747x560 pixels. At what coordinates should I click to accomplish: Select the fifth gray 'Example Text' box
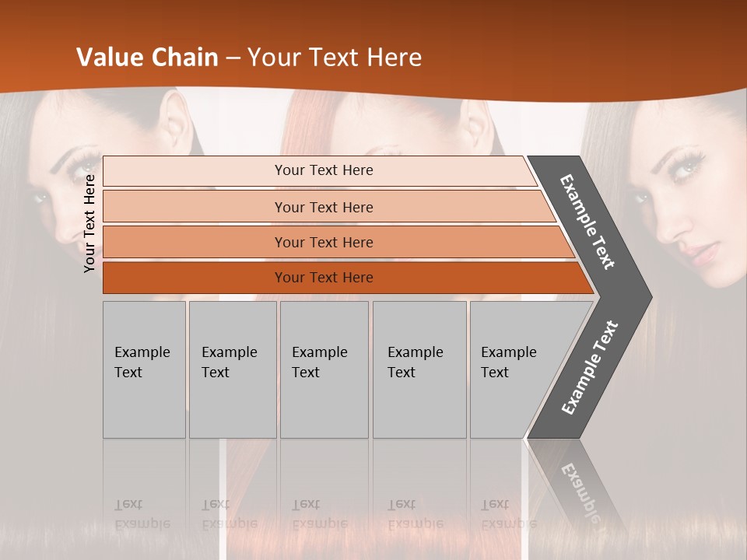[x=514, y=369]
